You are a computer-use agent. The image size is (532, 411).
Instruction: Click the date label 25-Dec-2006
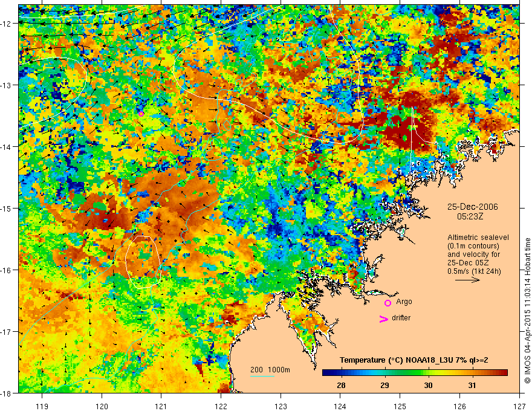click(472, 207)
